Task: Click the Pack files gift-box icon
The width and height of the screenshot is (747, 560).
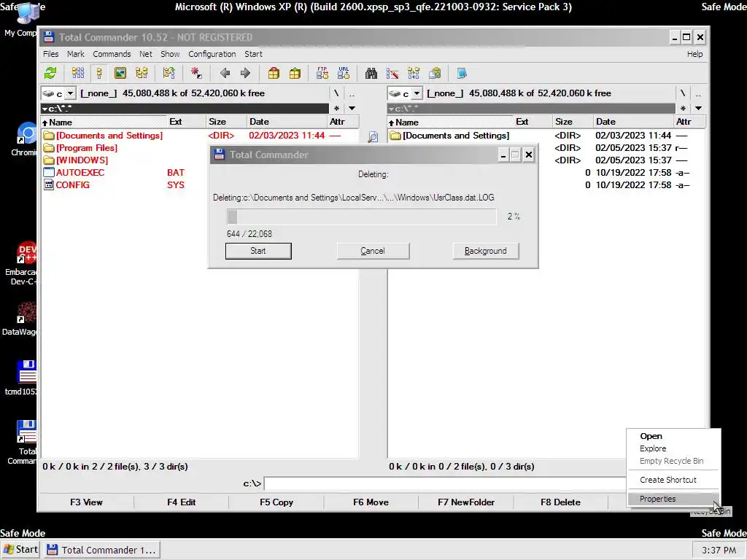Action: click(x=274, y=73)
